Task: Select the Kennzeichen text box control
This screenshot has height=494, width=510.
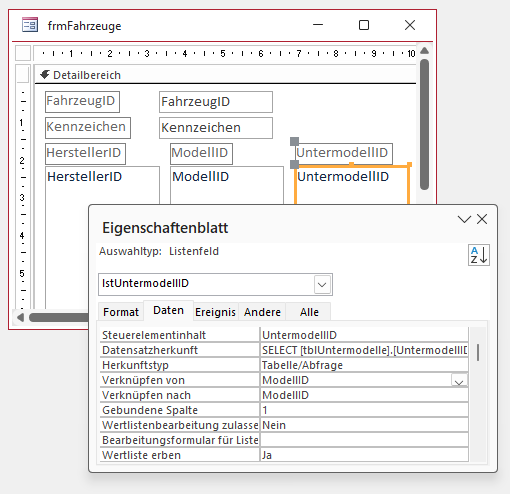Action: pos(216,128)
